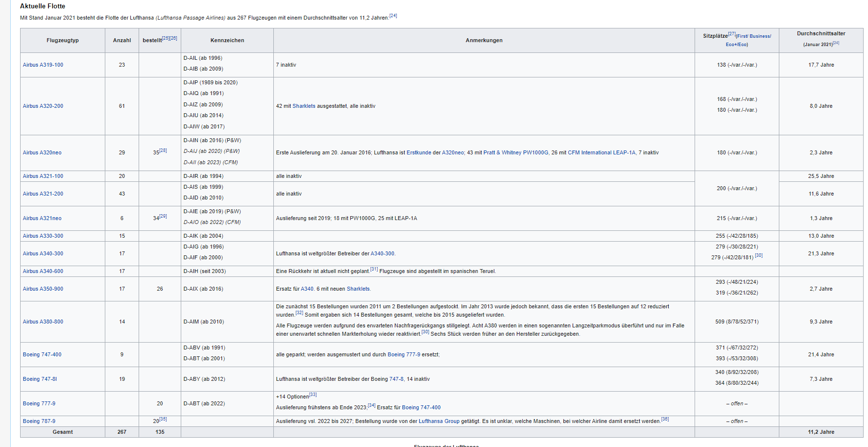Image resolution: width=868 pixels, height=447 pixels.
Task: Jump to footnote 25 in the bestellt header
Action: coord(166,38)
